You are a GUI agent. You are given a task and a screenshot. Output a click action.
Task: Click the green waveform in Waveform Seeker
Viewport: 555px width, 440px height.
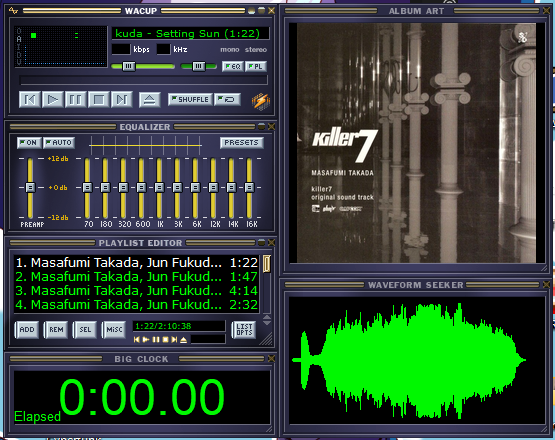[x=409, y=360]
